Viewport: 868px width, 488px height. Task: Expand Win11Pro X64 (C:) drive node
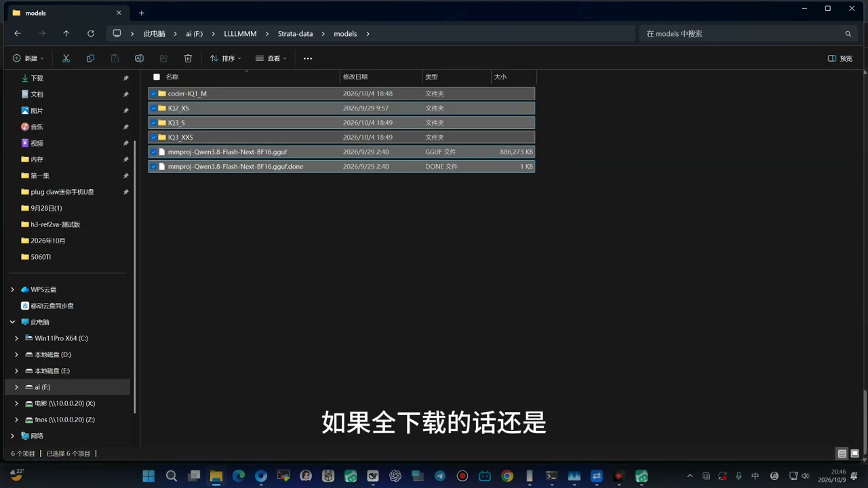(x=16, y=338)
